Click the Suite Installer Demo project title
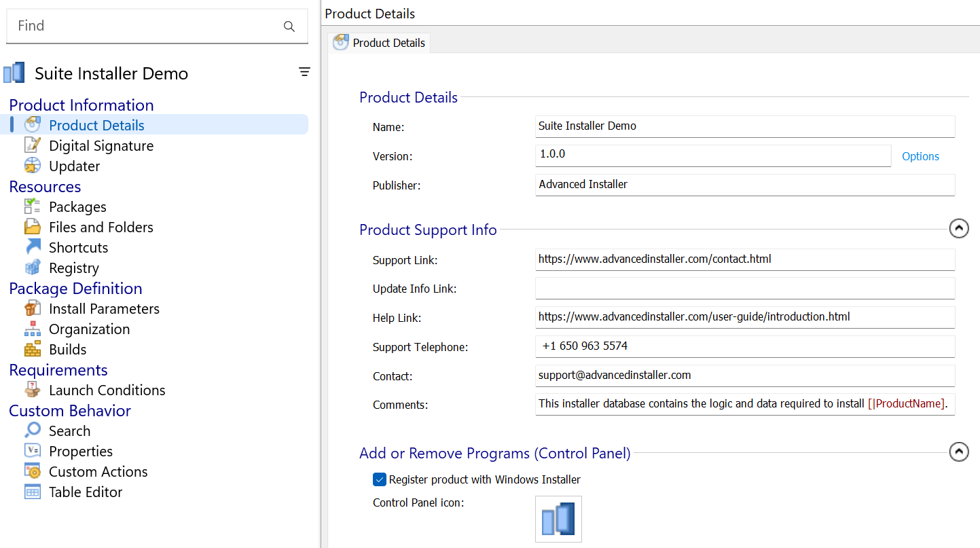980x548 pixels. click(x=111, y=73)
